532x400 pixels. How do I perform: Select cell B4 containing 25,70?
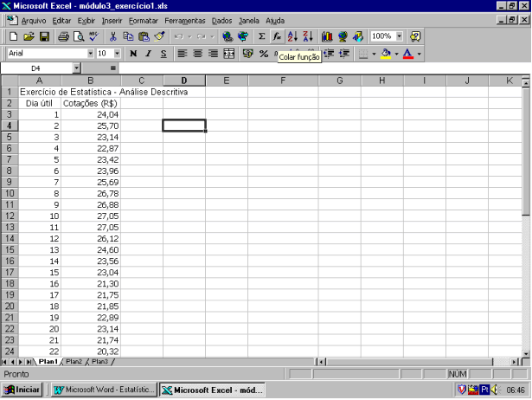[x=91, y=126]
